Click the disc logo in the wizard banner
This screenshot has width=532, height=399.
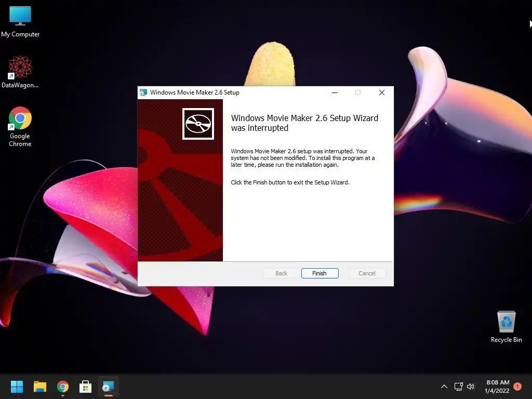click(198, 124)
